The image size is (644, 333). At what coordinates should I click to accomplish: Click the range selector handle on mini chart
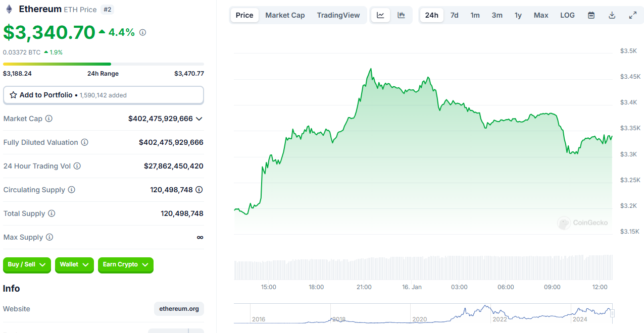(x=612, y=313)
